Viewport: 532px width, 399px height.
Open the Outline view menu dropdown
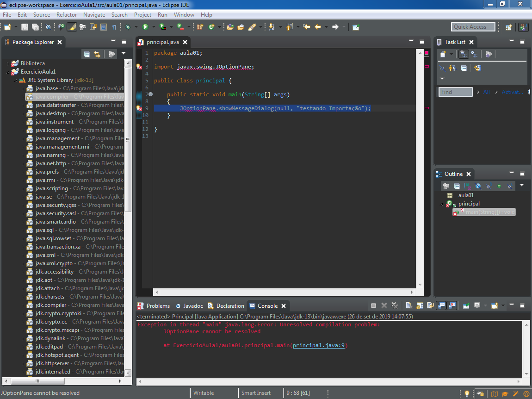coord(522,185)
